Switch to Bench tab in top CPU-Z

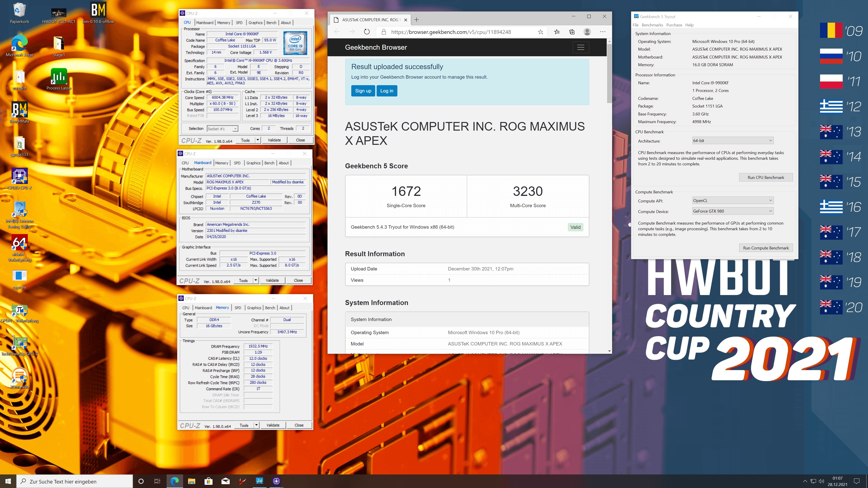pos(271,23)
